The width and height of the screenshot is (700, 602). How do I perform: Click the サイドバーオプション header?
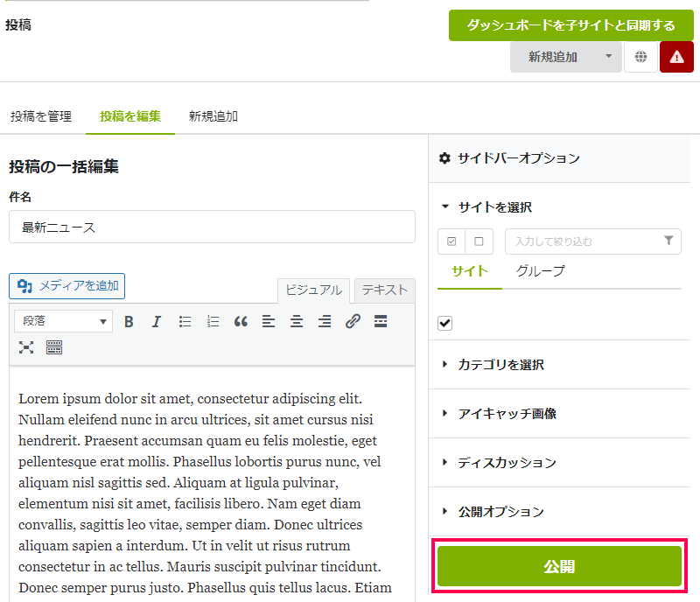tap(559, 158)
